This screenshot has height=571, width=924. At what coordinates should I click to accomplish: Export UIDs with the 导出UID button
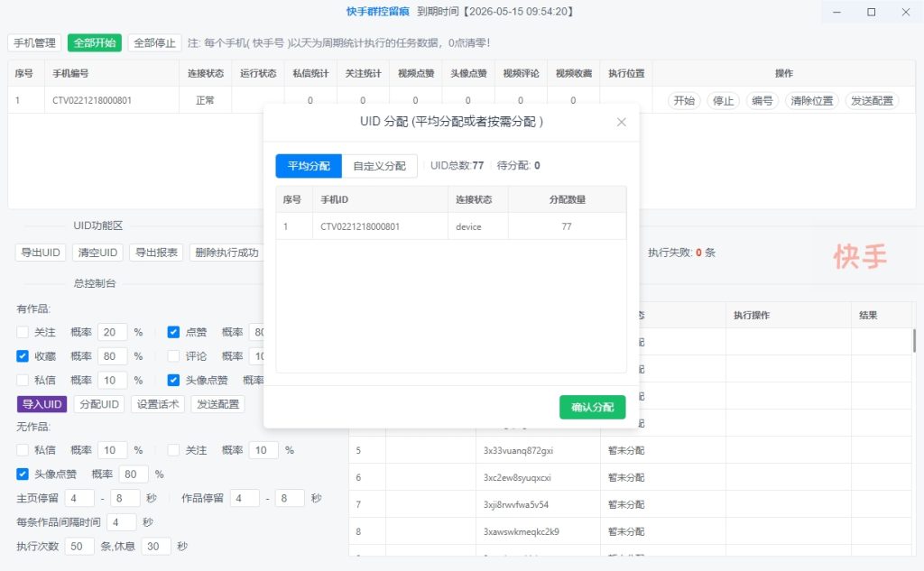[40, 252]
